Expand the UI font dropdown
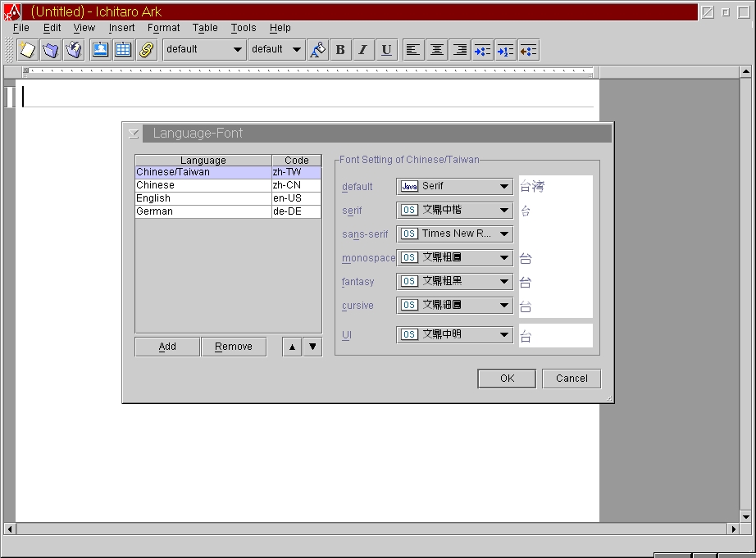 pyautogui.click(x=454, y=335)
